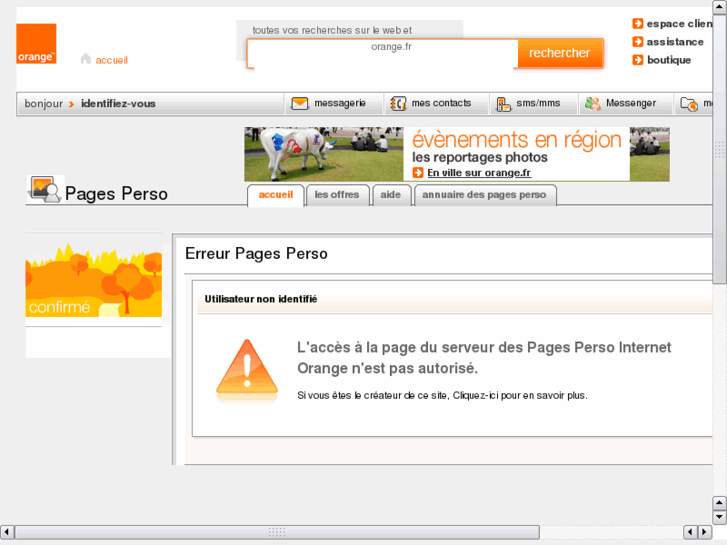Click the folder icon after Messenger
The height and width of the screenshot is (545, 727).
689,104
